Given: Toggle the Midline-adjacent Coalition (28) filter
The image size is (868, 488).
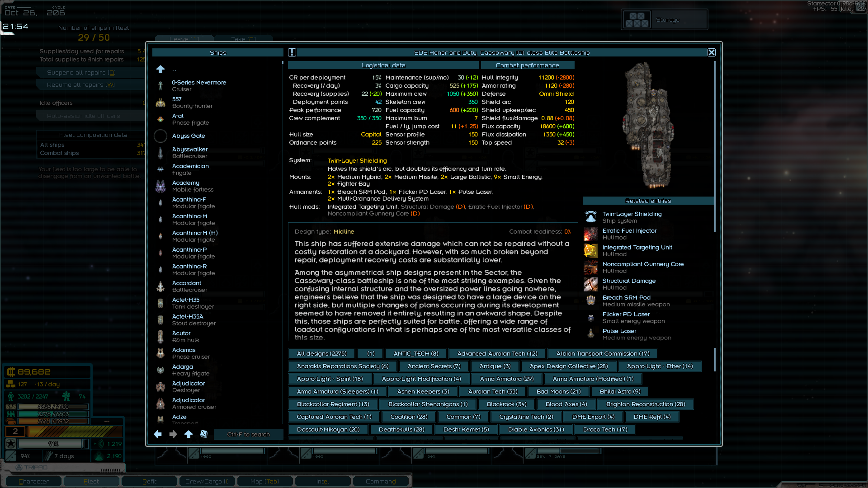Looking at the screenshot, I should 409,417.
